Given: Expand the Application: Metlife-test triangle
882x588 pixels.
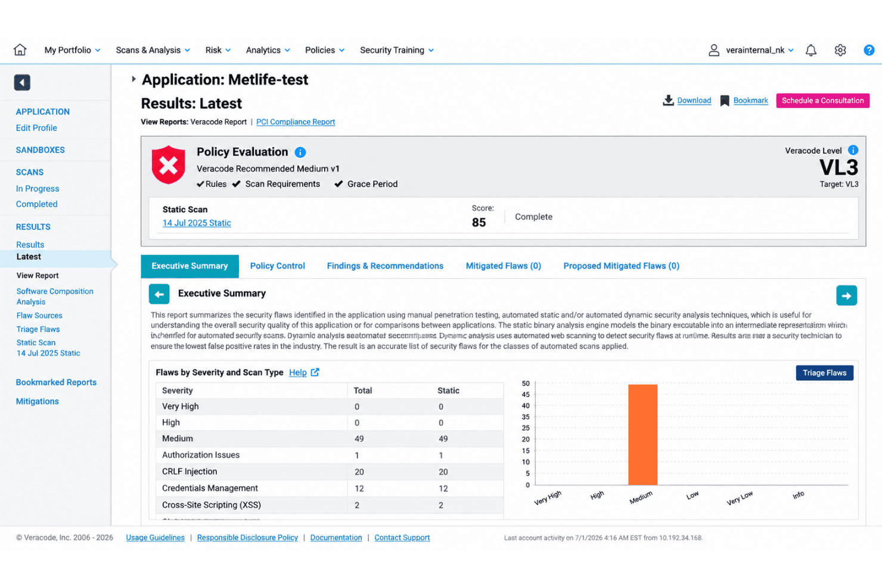Looking at the screenshot, I should 133,79.
